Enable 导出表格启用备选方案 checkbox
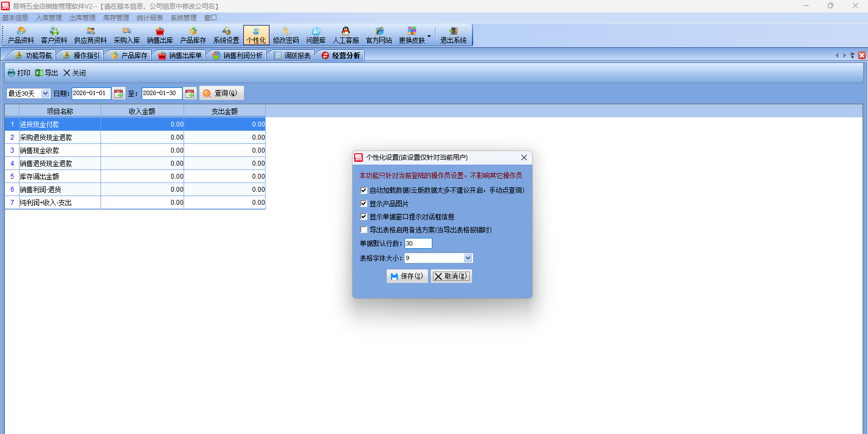The width and height of the screenshot is (868, 434). [x=364, y=230]
